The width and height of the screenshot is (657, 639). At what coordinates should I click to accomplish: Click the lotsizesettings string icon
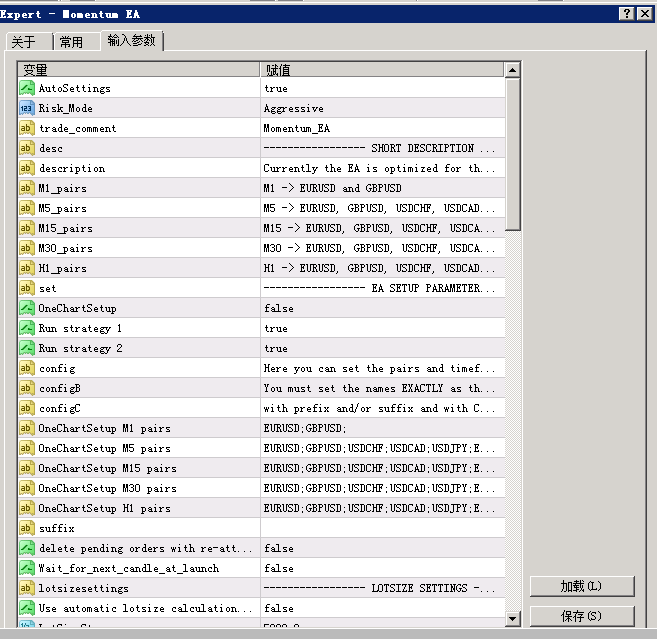click(27, 588)
